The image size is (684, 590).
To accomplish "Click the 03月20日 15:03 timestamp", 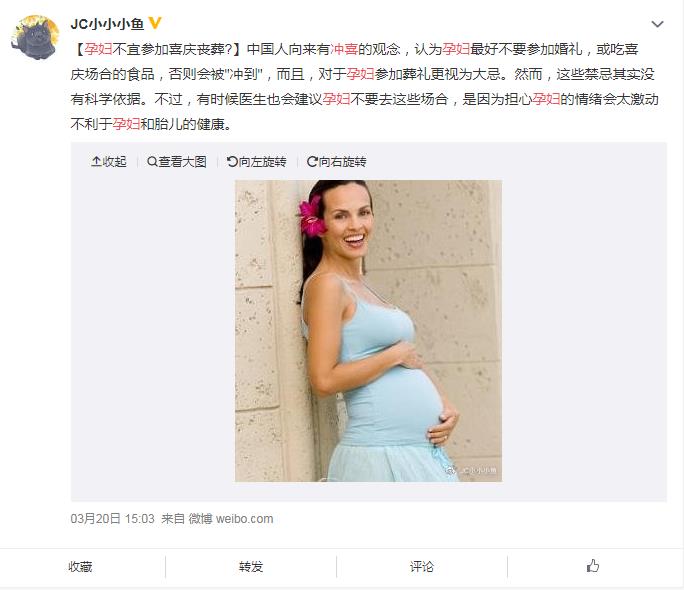I will pos(113,518).
